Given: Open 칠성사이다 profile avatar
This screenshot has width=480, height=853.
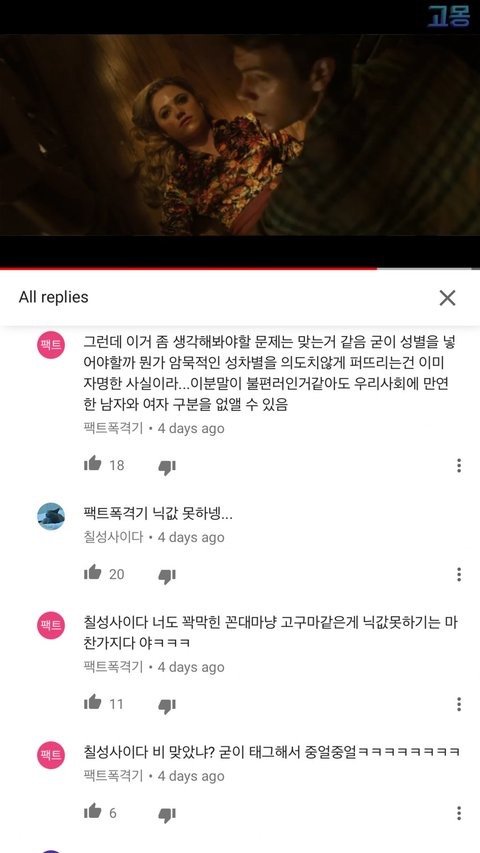Looking at the screenshot, I should (x=51, y=516).
